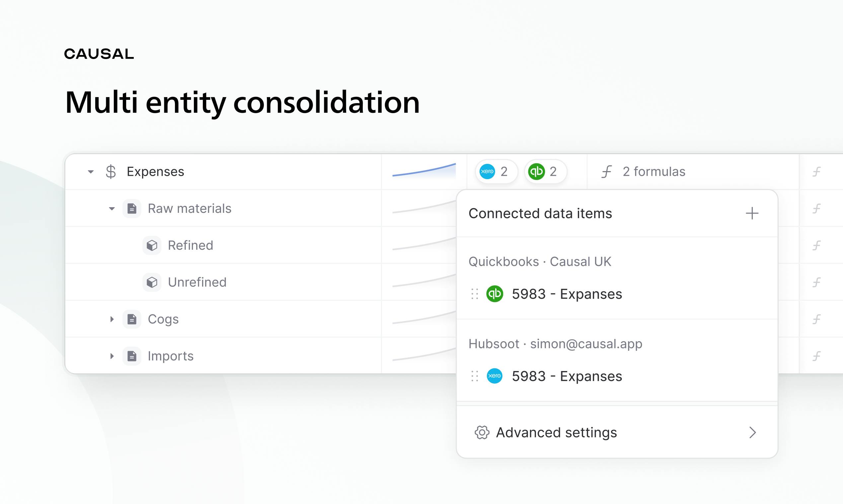The height and width of the screenshot is (504, 843).
Task: Click the dollar sign icon beside Expenses
Action: pyautogui.click(x=111, y=171)
